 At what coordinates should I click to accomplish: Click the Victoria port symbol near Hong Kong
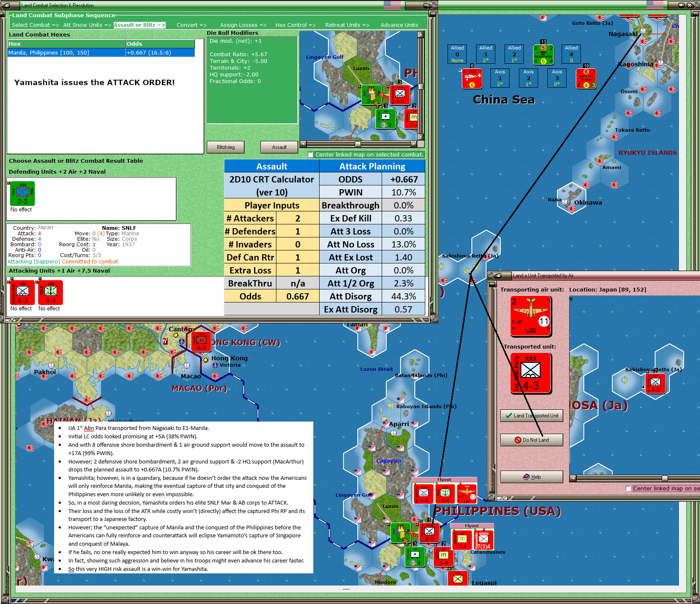point(215,365)
